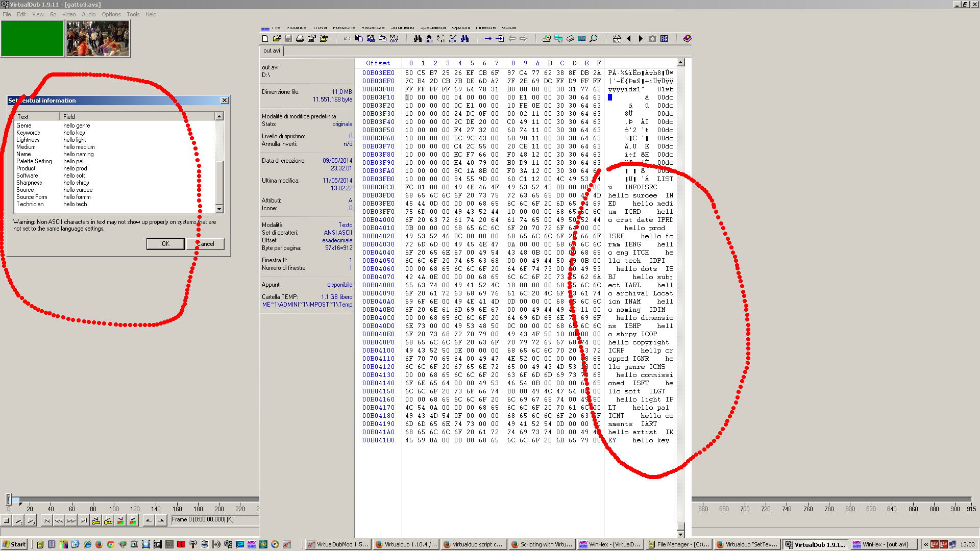980x551 pixels.
Task: Click the magnifying glass analyze icon
Action: (x=594, y=38)
